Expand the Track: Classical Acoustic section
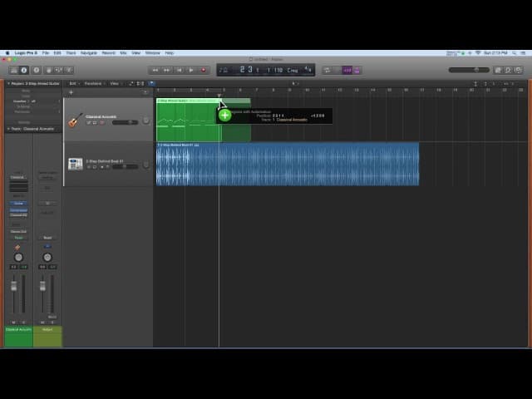The height and width of the screenshot is (399, 532). click(x=8, y=129)
